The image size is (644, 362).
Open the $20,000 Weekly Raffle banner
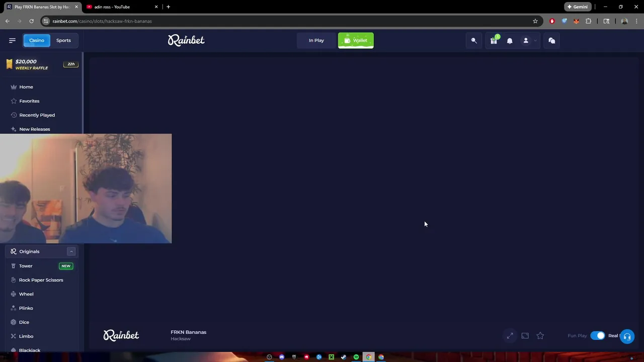click(42, 64)
